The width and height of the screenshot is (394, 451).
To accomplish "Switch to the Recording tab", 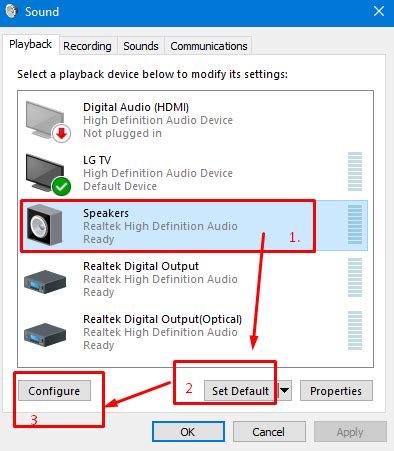I will (87, 46).
